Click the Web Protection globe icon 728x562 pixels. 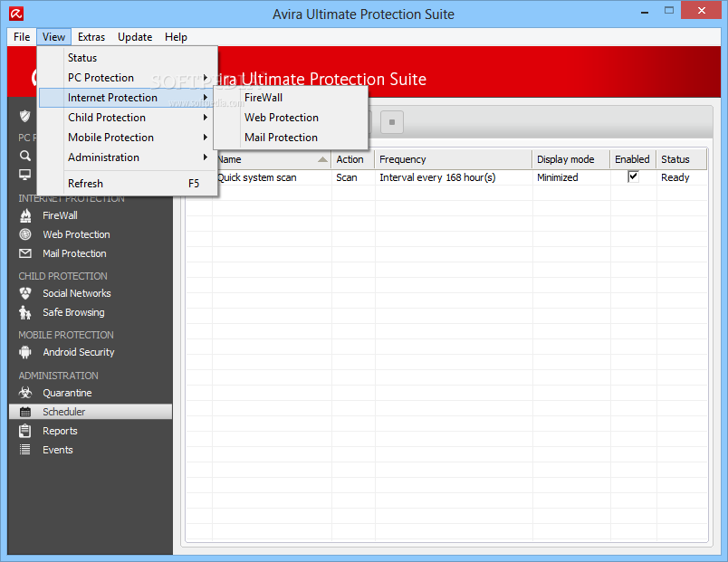[x=25, y=234]
